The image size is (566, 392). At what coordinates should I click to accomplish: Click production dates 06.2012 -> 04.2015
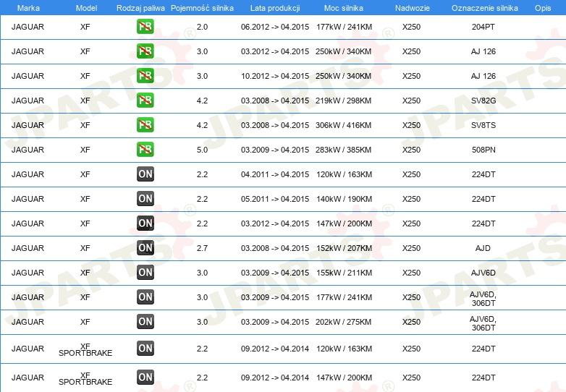[x=275, y=27]
